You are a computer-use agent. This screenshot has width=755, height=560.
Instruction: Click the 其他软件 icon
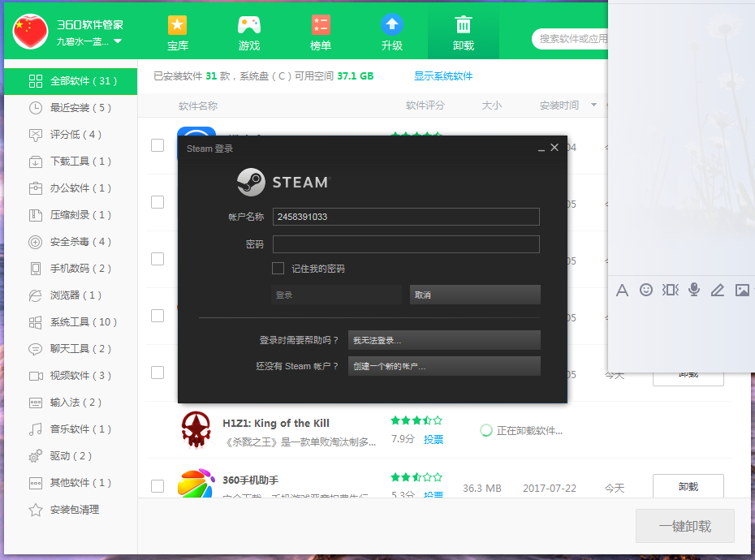[36, 483]
